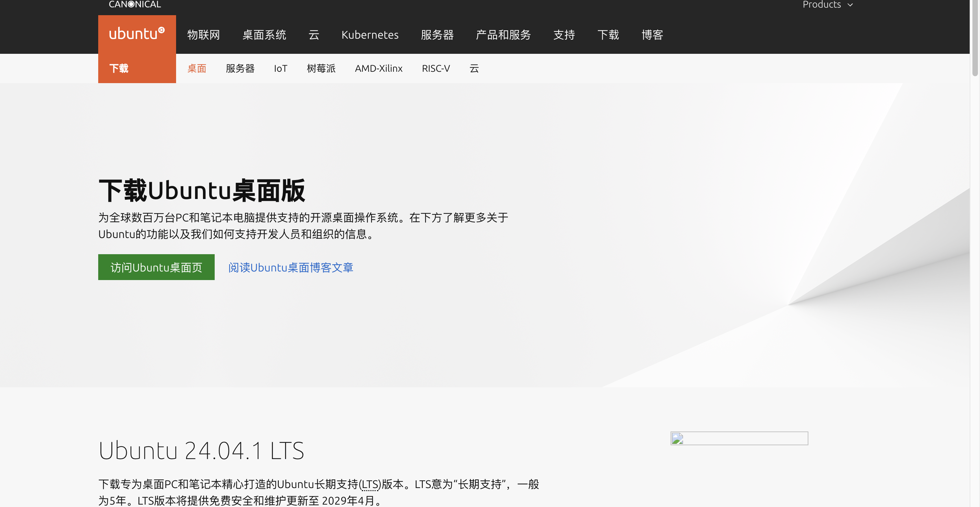Select the AMD-Xilinx sub-navigation tab
Image resolution: width=980 pixels, height=507 pixels.
click(x=379, y=68)
